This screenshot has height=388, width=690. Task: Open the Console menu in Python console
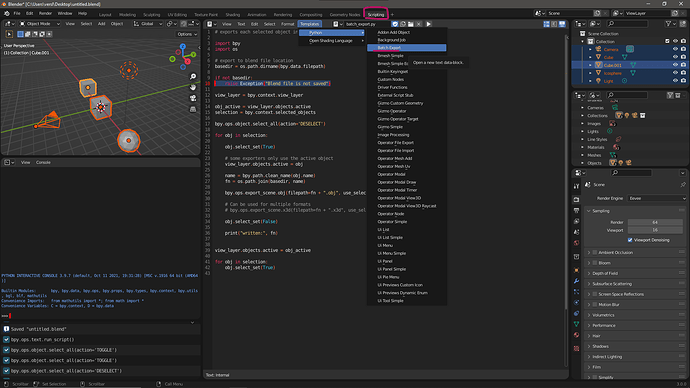point(43,162)
